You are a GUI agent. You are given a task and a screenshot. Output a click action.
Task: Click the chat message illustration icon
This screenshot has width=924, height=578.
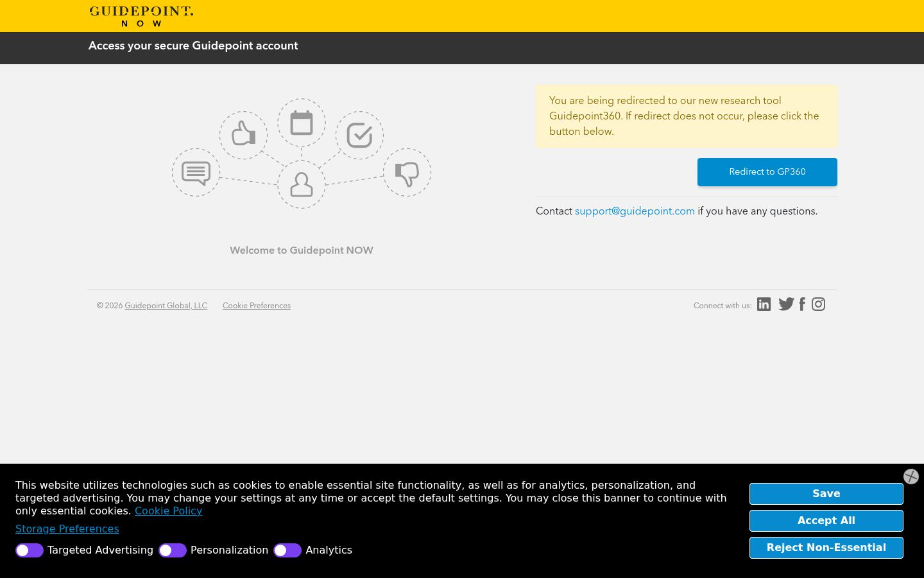196,173
